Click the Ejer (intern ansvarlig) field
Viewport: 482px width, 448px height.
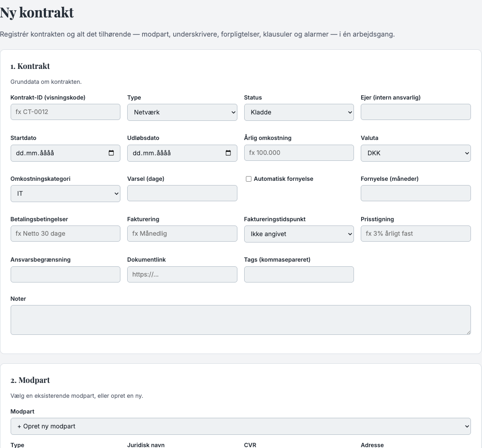click(416, 112)
